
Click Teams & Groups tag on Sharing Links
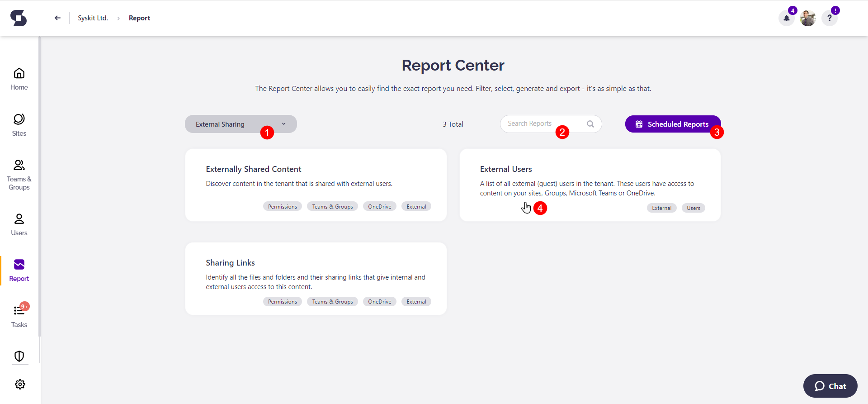332,301
